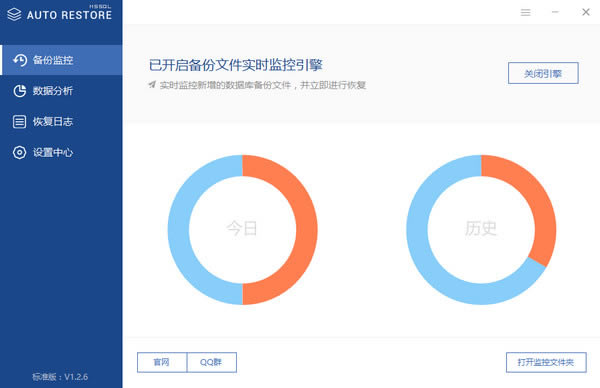Click the 关闭引擎 button
The width and height of the screenshot is (600, 388).
pyautogui.click(x=543, y=73)
